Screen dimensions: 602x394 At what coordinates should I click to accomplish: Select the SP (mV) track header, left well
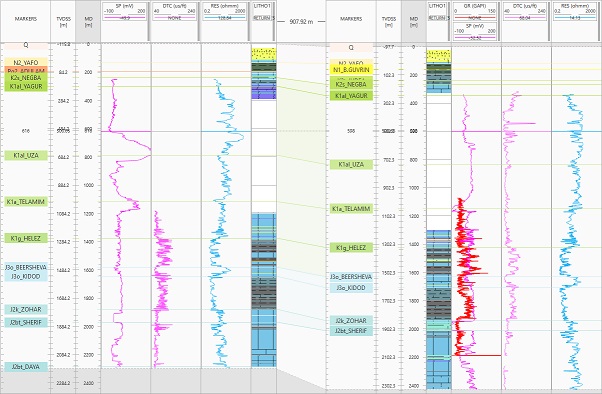[124, 12]
